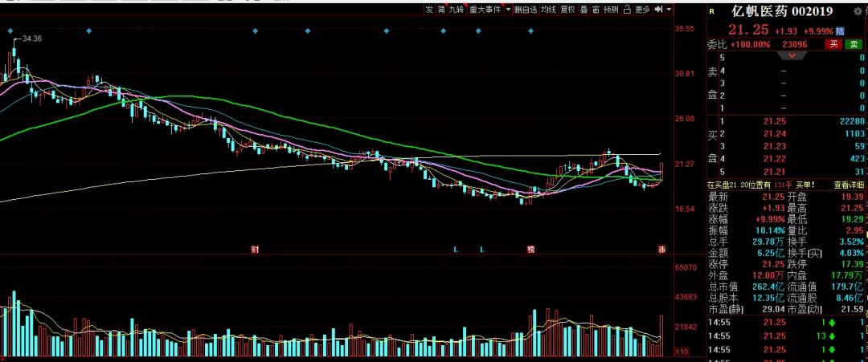This screenshot has width=868, height=362.
Task: Click the buy level 4 price 21.22
Action: [x=774, y=159]
